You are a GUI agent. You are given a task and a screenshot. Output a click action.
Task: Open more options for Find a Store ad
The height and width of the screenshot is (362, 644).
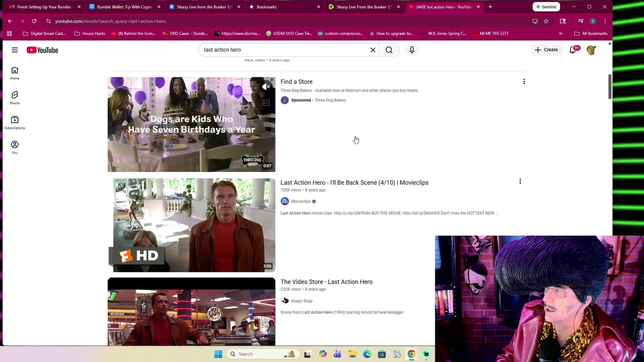pos(524,81)
